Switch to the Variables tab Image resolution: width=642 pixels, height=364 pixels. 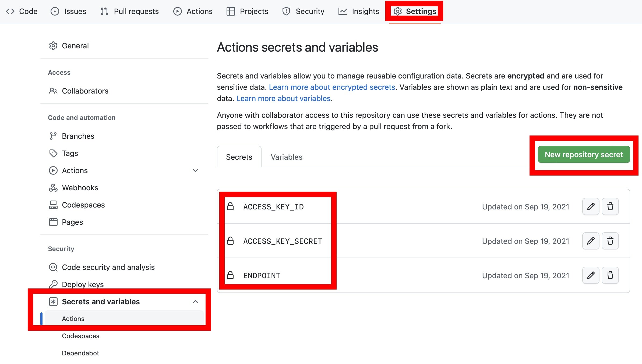pos(286,157)
